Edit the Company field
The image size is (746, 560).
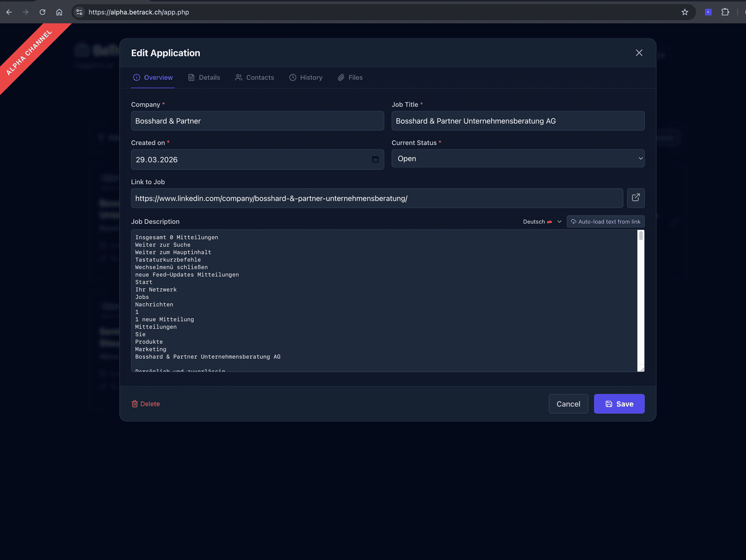coord(258,121)
